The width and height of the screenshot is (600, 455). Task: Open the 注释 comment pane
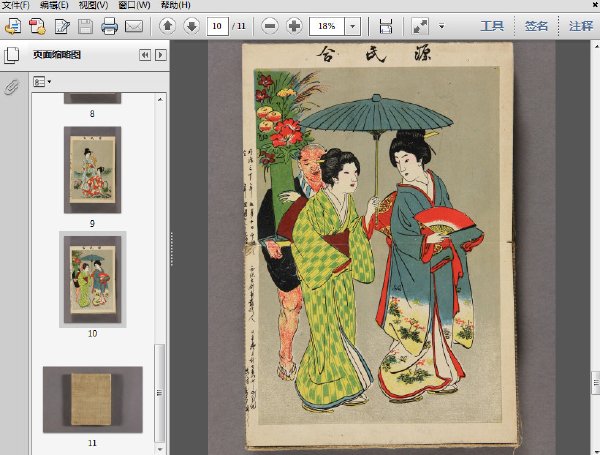coord(581,26)
